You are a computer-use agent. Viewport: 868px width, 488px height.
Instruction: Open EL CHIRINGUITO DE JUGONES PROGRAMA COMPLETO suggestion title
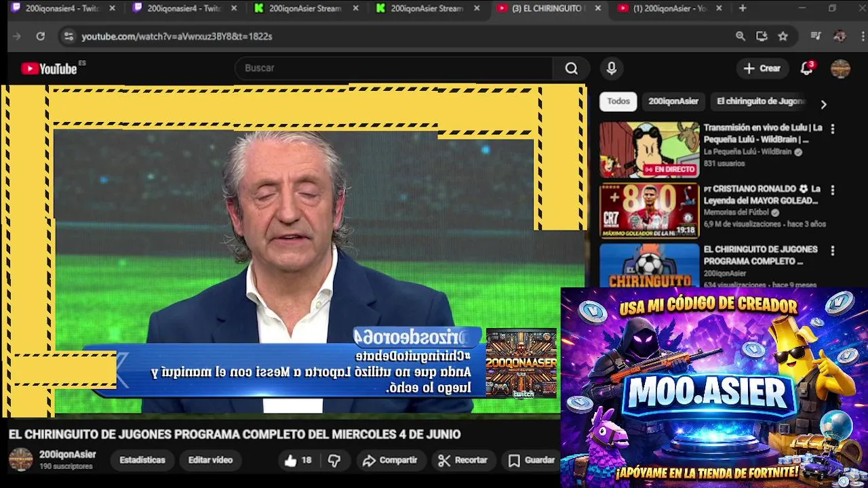pyautogui.click(x=760, y=256)
